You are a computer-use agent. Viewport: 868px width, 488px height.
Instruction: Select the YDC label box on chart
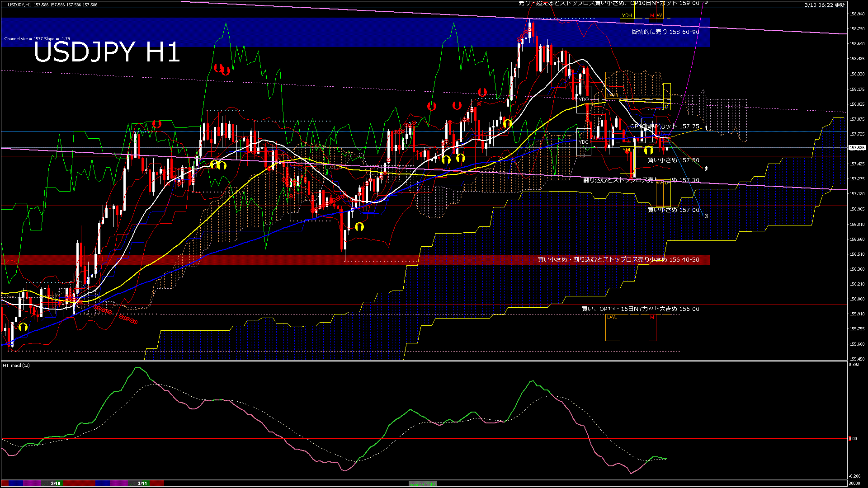(x=584, y=142)
